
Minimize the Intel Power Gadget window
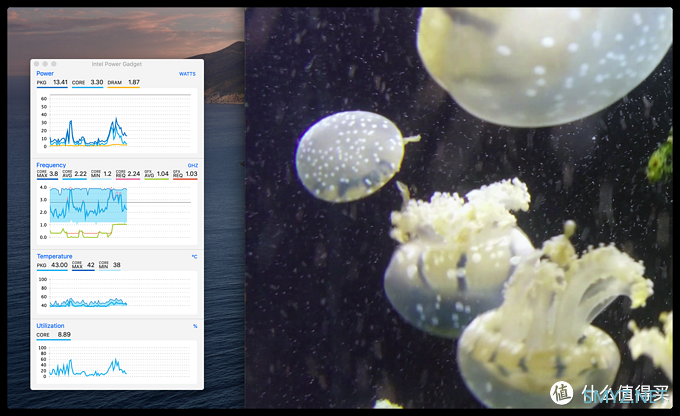coord(45,64)
